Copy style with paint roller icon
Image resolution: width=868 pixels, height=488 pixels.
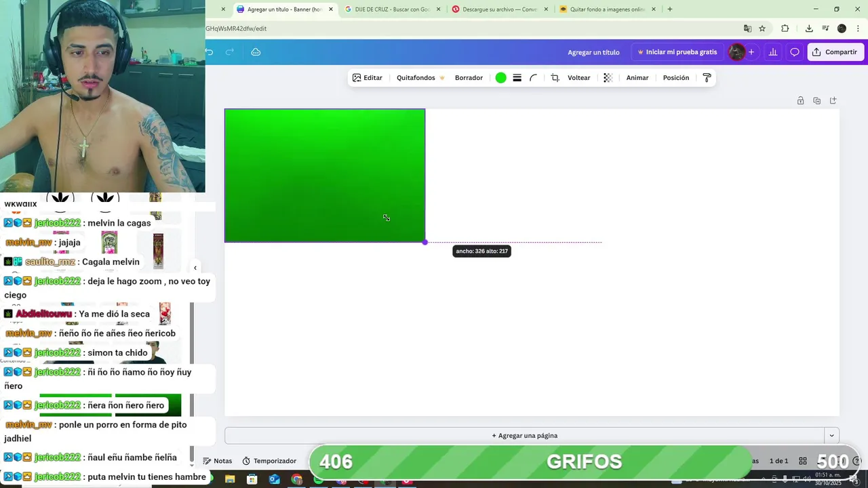(x=707, y=78)
